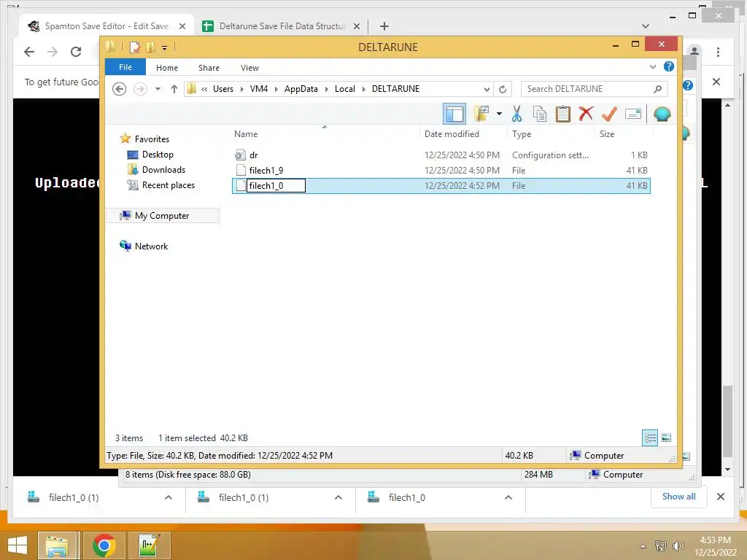747x560 pixels.
Task: Click the Classic Shell settings icon
Action: click(x=662, y=114)
